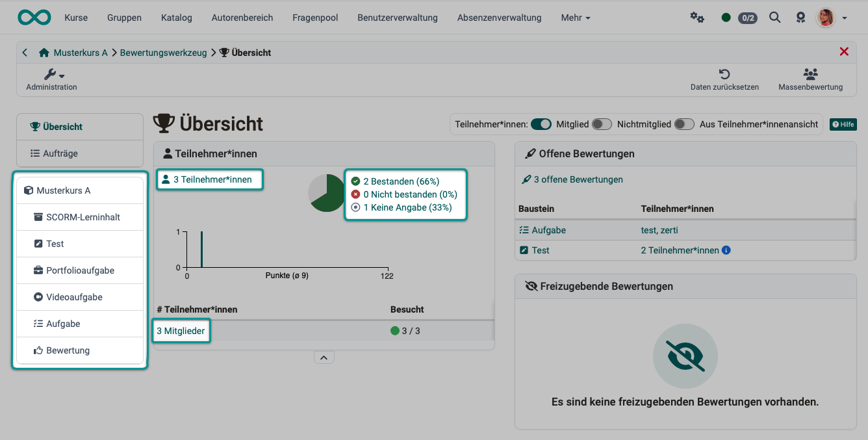Open the Mehr dropdown menu
This screenshot has height=440, width=868.
click(575, 18)
